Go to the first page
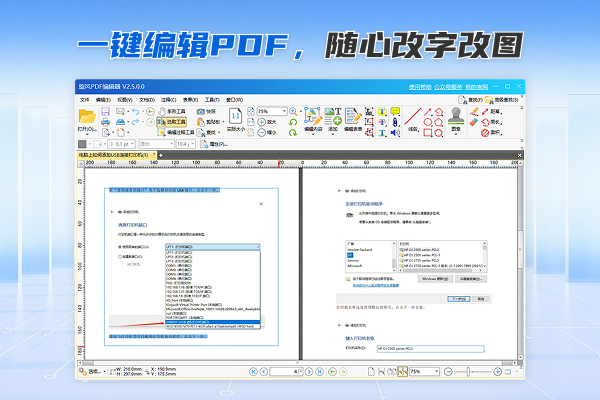Viewport: 600px width, 400px height. [253, 372]
